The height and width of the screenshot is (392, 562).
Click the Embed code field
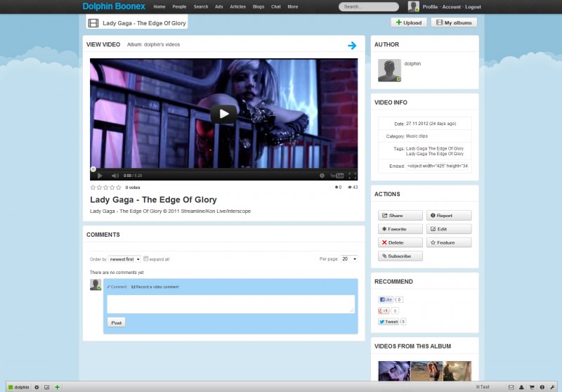(x=438, y=166)
